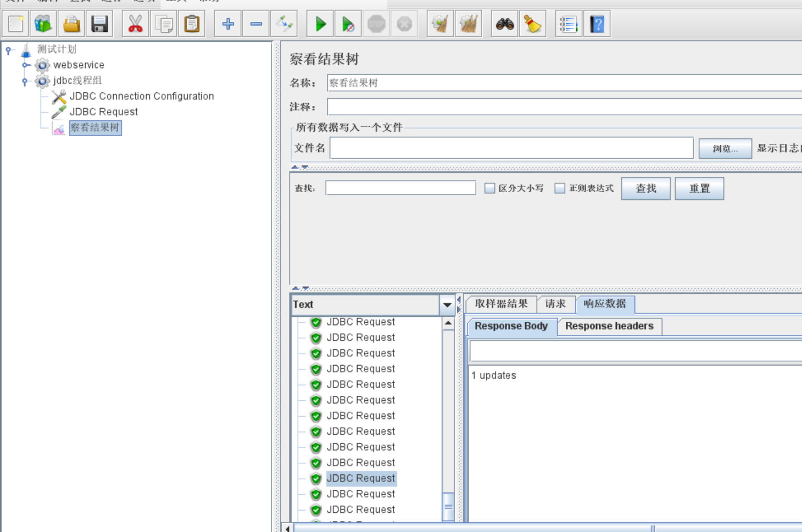Open the Text renderer dropdown
The image size is (802, 532).
click(x=447, y=305)
